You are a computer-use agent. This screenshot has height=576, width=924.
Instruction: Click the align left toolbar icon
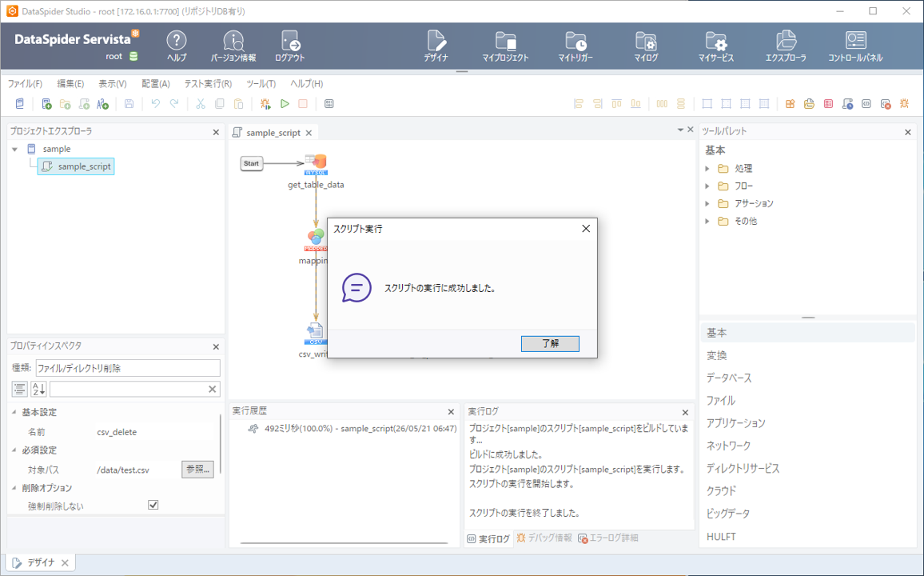point(579,104)
